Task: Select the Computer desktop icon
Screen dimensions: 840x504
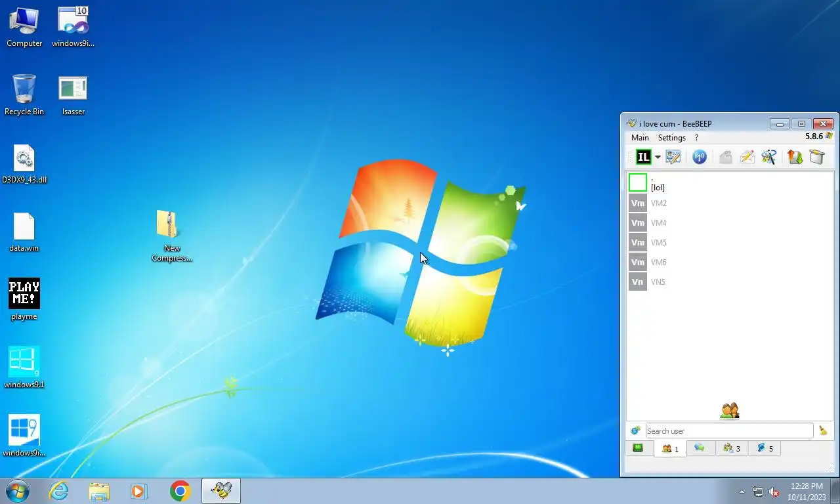Action: (24, 28)
